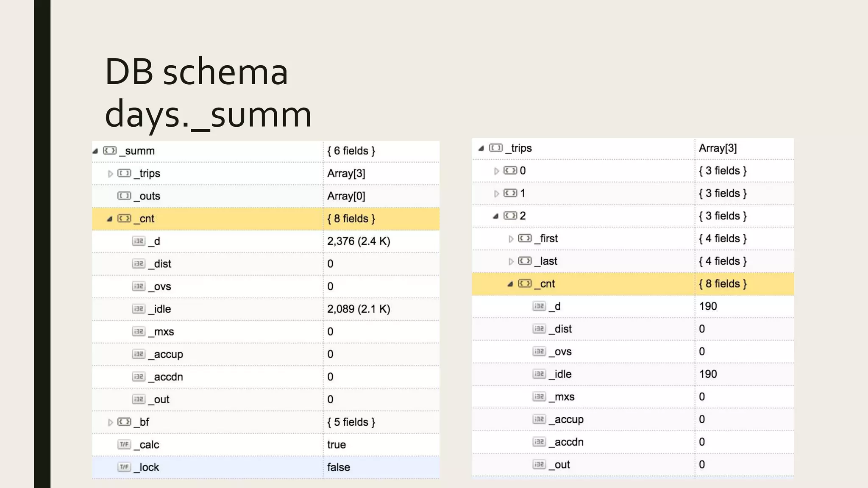Click the int32 icon beside _idle in right panel
868x488 pixels.
point(539,374)
